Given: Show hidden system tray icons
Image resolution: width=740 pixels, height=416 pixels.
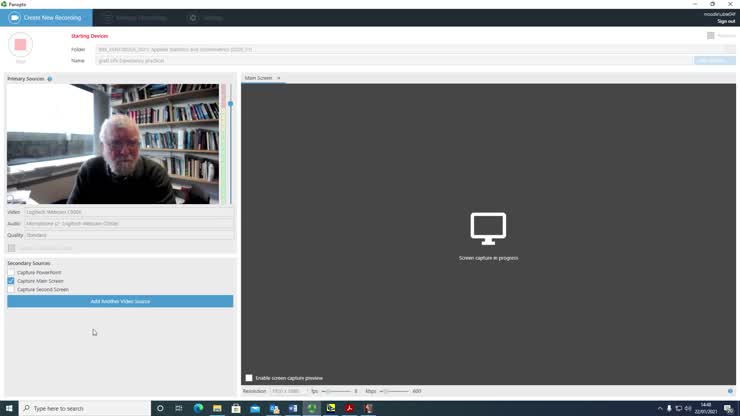Looking at the screenshot, I should pos(660,408).
